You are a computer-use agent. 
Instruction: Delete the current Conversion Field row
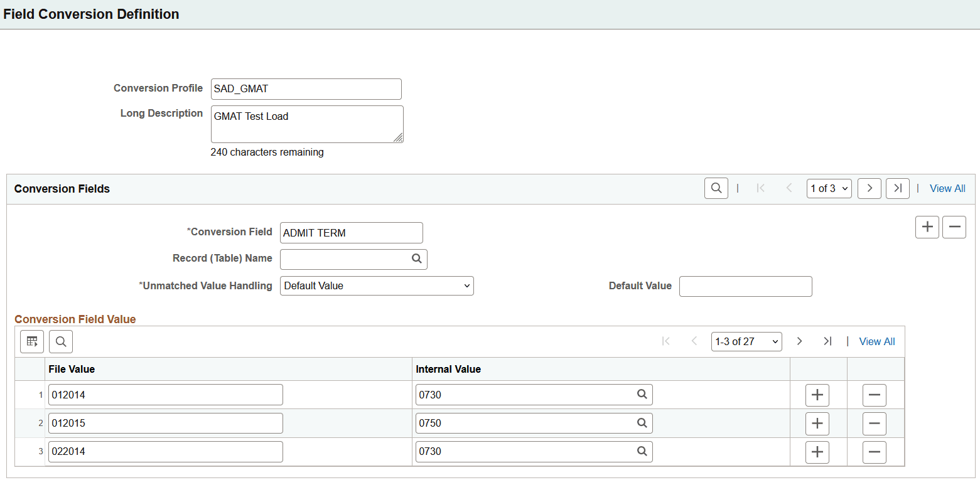(954, 227)
